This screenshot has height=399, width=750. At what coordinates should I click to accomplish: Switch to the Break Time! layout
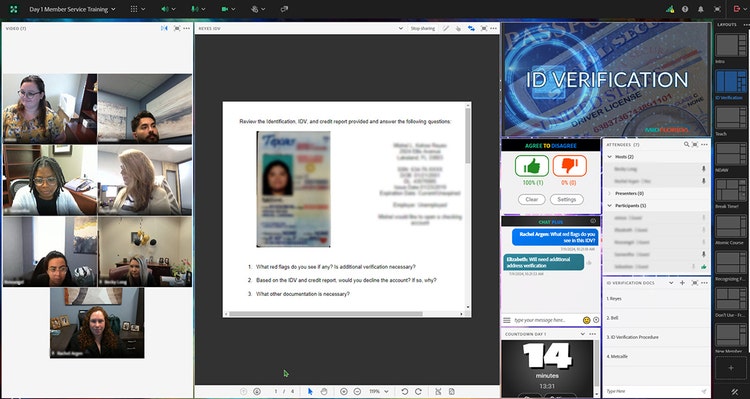point(731,190)
